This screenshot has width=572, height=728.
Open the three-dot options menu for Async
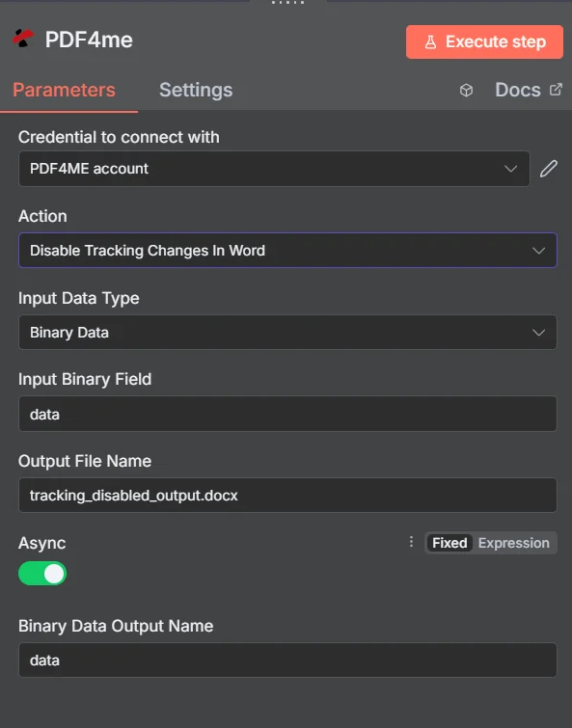click(411, 542)
